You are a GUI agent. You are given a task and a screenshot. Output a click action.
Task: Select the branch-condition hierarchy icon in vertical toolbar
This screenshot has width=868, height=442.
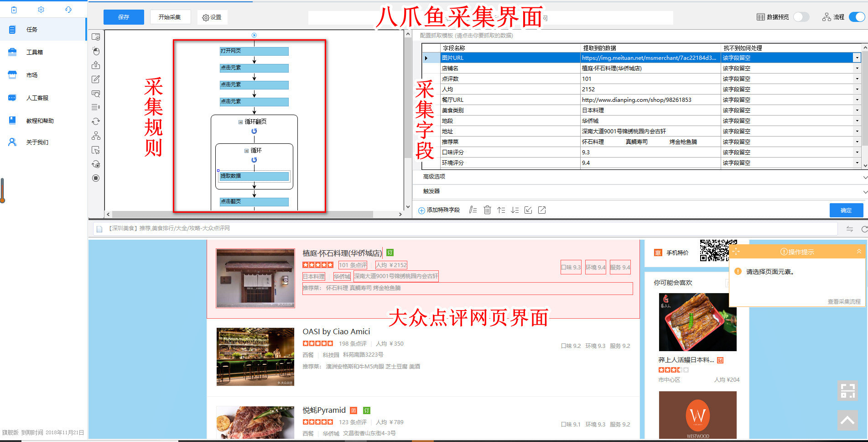coord(96,136)
